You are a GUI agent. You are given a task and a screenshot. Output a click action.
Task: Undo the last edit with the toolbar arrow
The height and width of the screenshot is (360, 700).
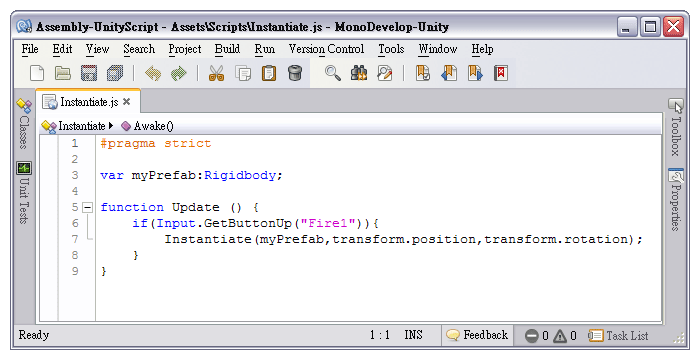153,73
